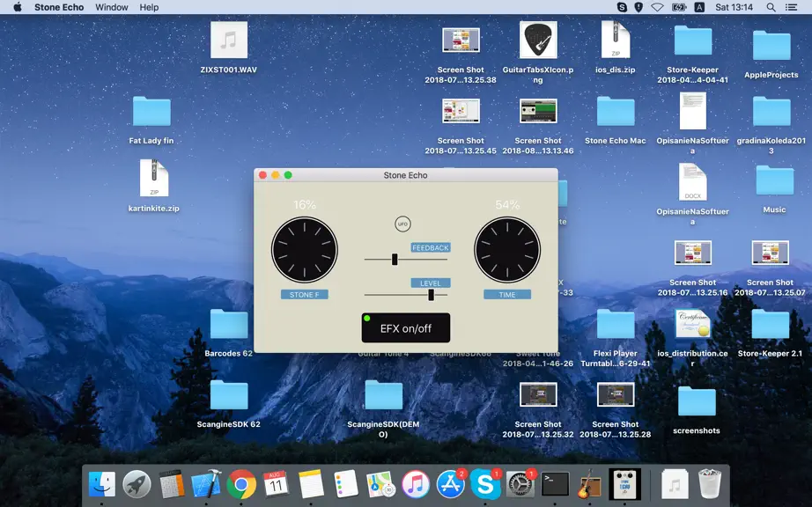Open the Stone Echo app menu
The height and width of the screenshot is (507, 812).
pos(59,7)
